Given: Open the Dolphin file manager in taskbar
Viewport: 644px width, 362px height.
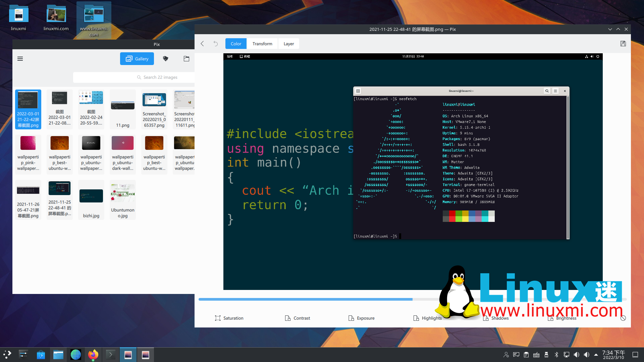Looking at the screenshot, I should [58, 355].
